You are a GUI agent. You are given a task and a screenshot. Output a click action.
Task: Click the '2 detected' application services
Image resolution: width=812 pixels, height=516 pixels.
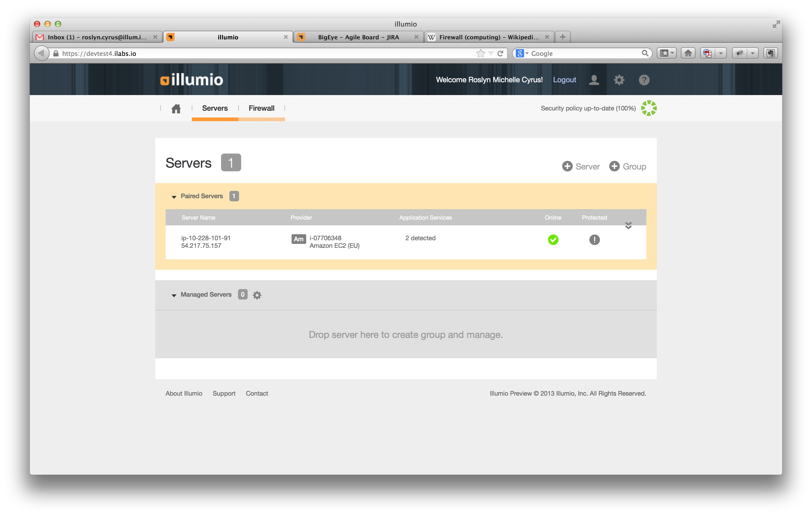pyautogui.click(x=420, y=238)
